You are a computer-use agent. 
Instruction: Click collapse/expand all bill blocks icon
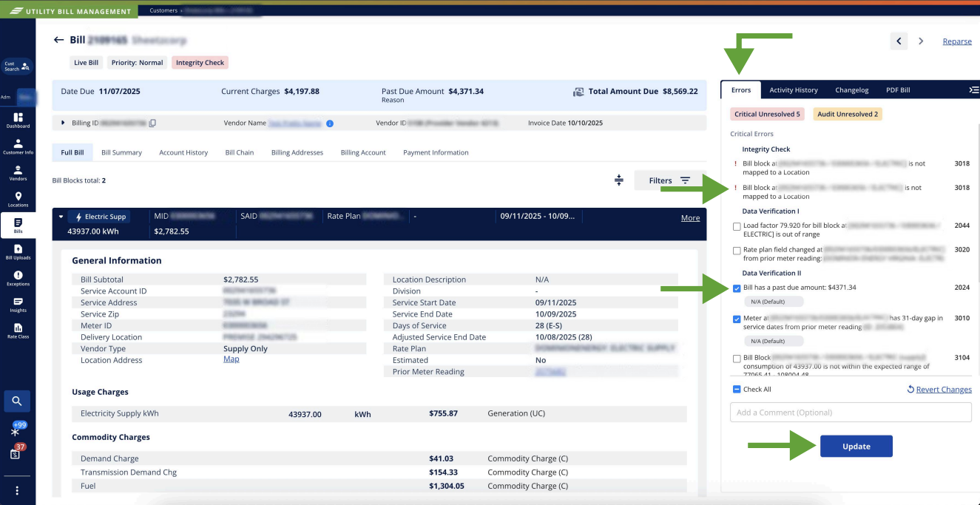tap(619, 180)
